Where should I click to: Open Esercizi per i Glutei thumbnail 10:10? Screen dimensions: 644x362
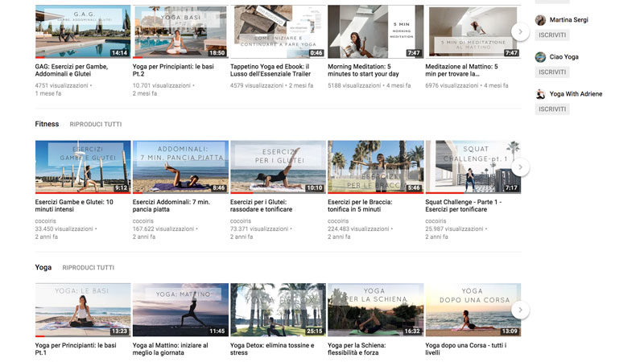tap(278, 167)
